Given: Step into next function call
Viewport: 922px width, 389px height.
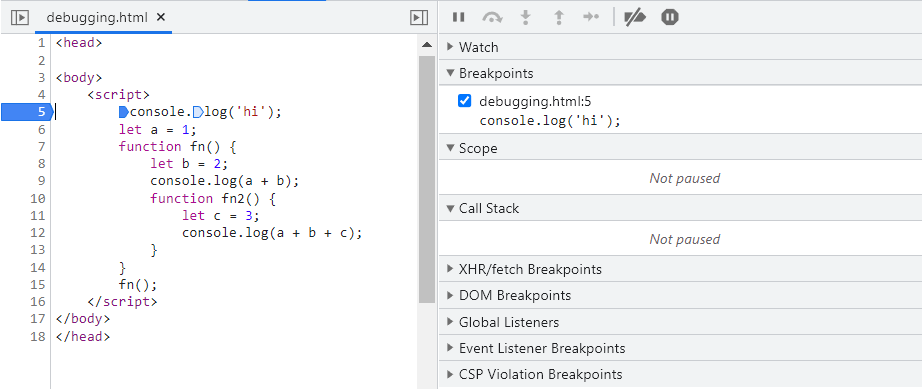Looking at the screenshot, I should coord(526,18).
